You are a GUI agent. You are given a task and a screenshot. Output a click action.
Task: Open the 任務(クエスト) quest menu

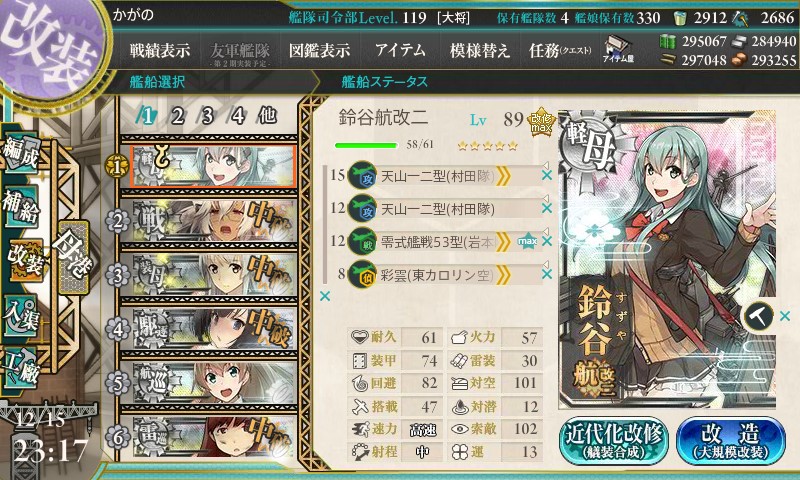click(560, 50)
